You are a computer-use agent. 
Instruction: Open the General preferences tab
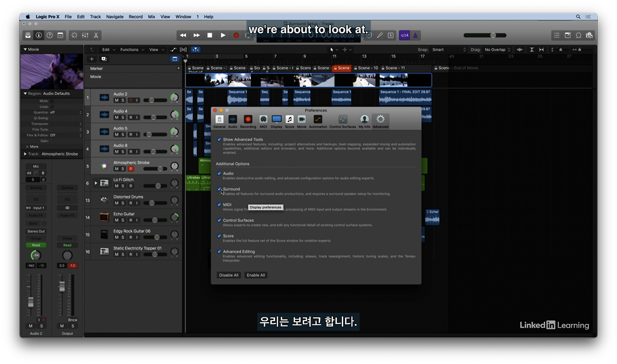click(219, 121)
